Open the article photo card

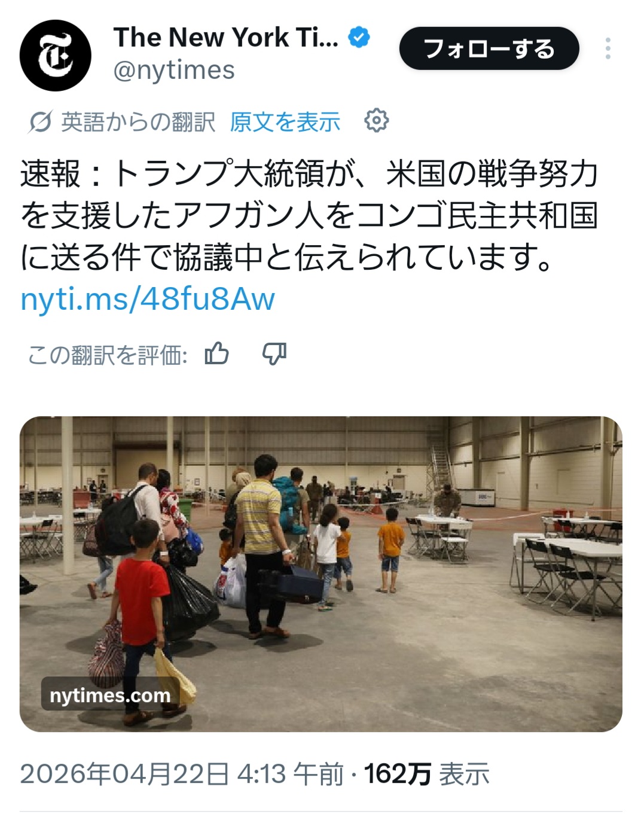click(321, 574)
